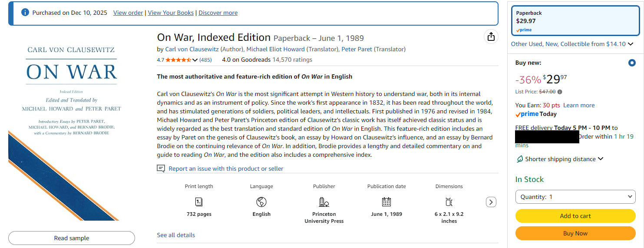This screenshot has height=248, width=644.
Task: Show more details with right arrow
Action: (491, 202)
